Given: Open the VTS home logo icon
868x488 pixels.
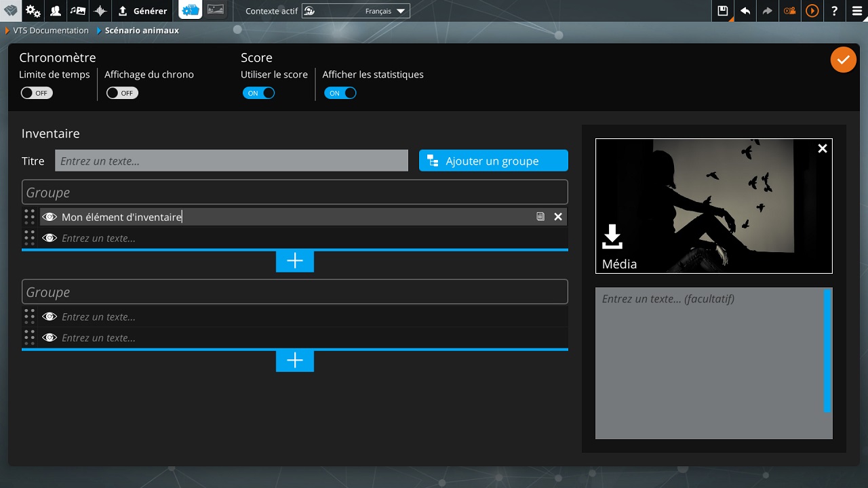Looking at the screenshot, I should [11, 10].
